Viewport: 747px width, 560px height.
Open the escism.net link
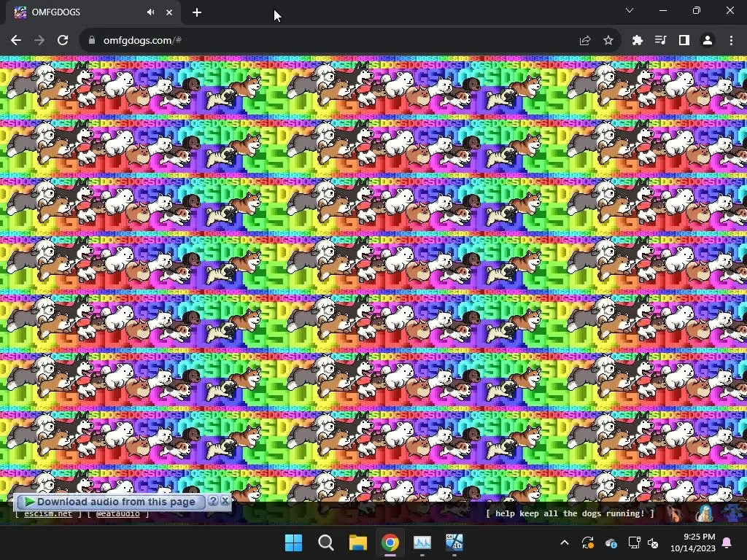tap(48, 514)
